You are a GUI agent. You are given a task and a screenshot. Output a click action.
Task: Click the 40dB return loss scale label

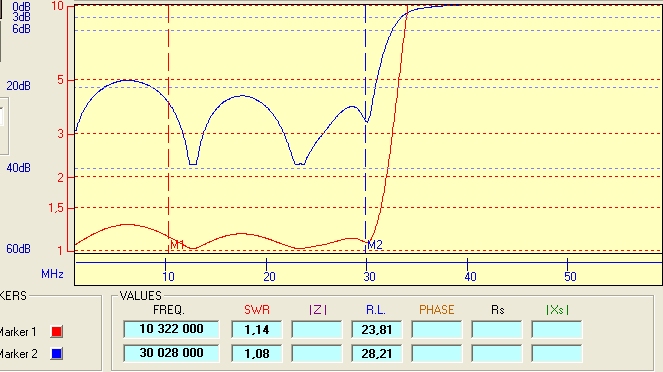(18, 168)
